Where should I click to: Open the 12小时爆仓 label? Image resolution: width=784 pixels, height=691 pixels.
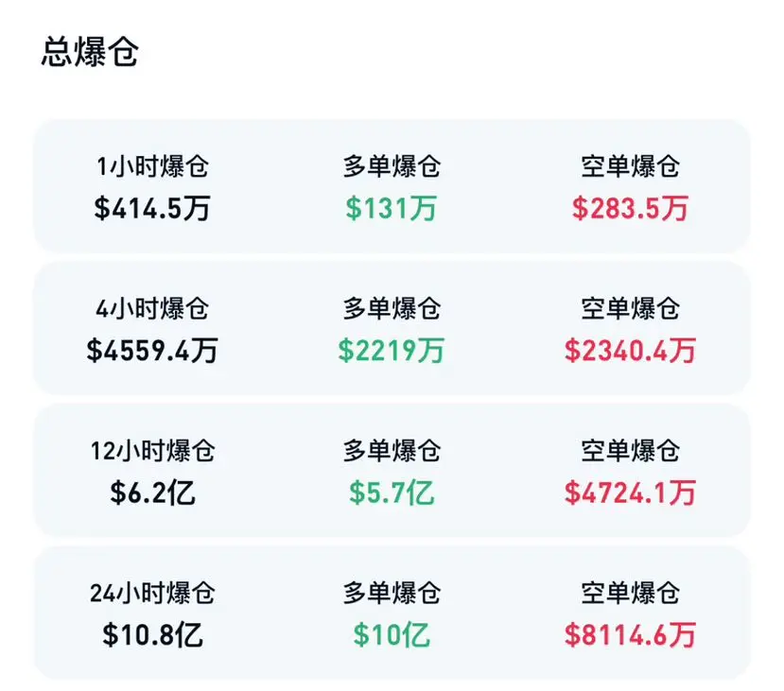[152, 451]
